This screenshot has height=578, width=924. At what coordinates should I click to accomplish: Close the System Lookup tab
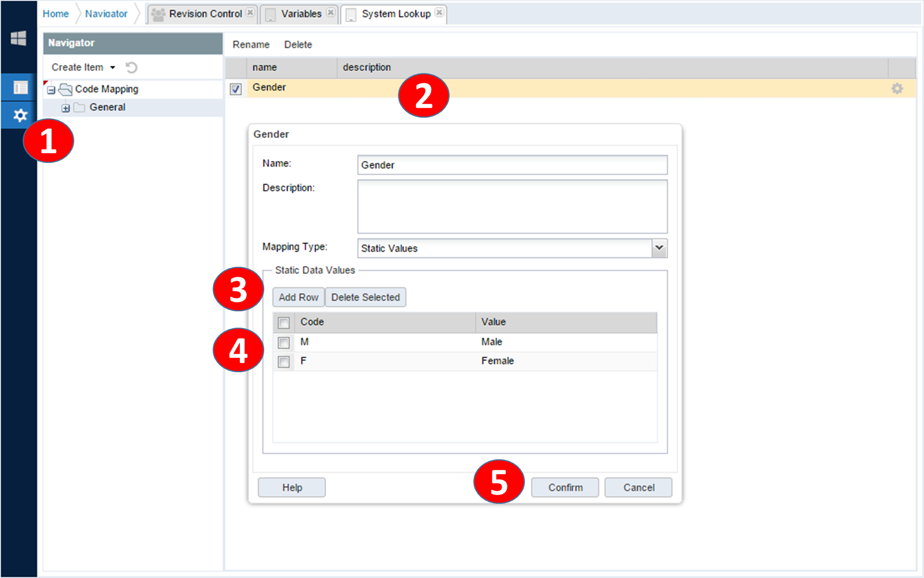(x=440, y=12)
